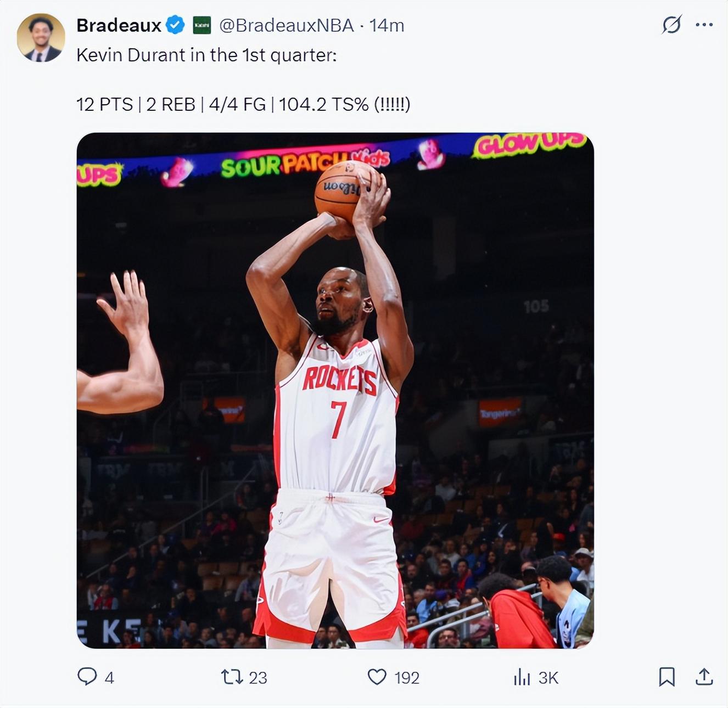Share the post via the upload arrow icon

point(704,677)
